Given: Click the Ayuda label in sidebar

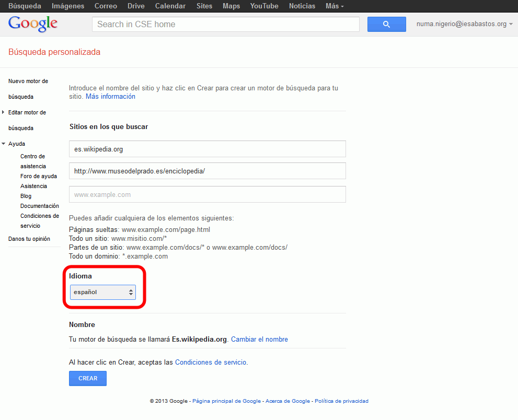Looking at the screenshot, I should click(17, 144).
